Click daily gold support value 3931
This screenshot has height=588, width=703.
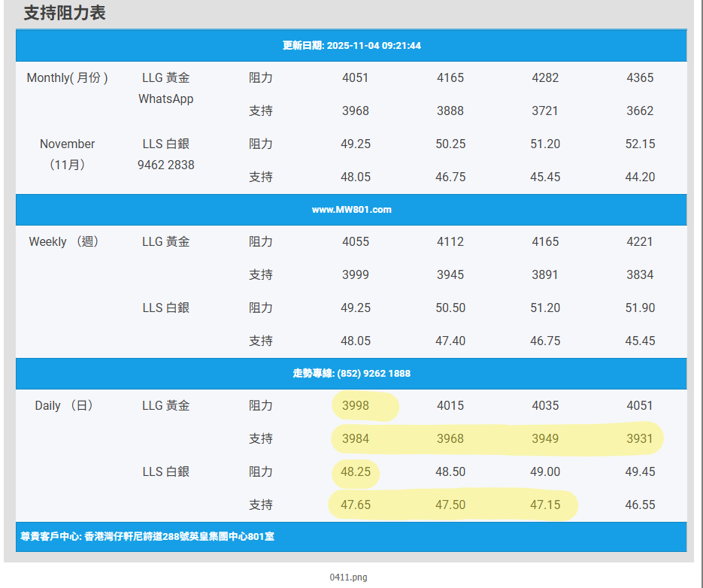640,439
